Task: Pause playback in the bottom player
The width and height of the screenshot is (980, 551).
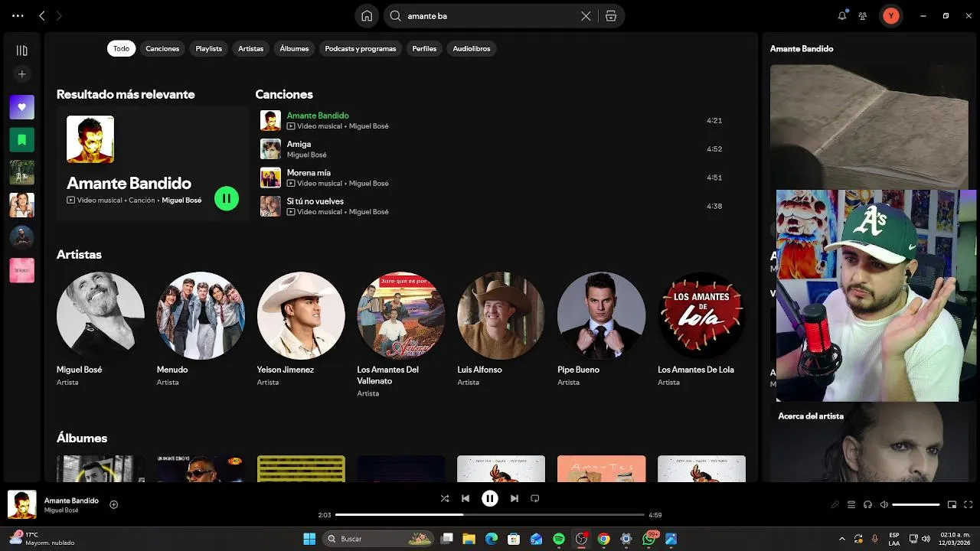Action: coord(490,498)
